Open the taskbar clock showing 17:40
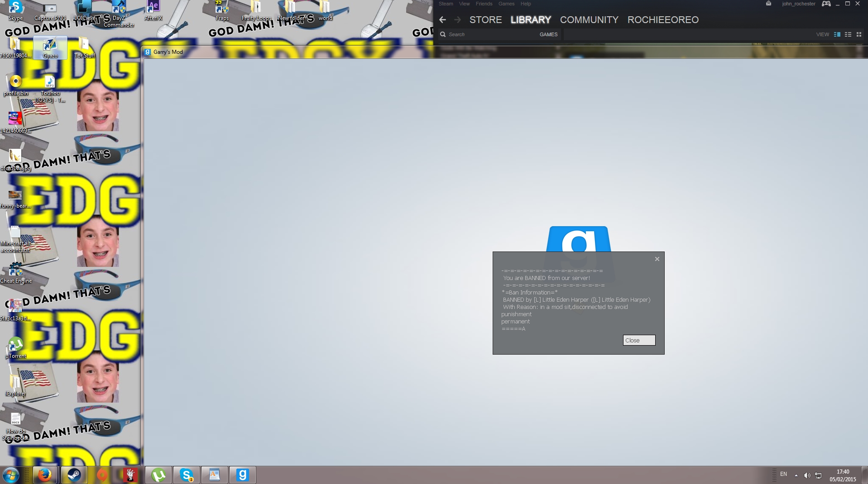The image size is (868, 484). click(x=843, y=475)
